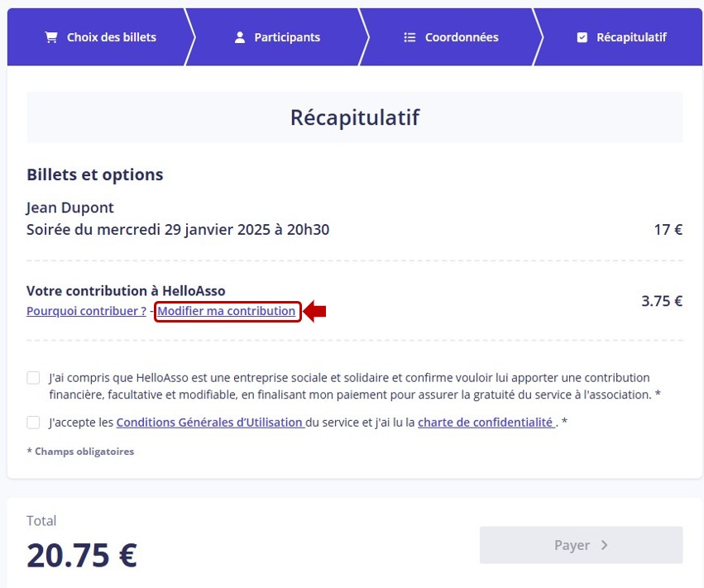Open the Coordonnées step
Screen dimensions: 704x588
(x=451, y=37)
